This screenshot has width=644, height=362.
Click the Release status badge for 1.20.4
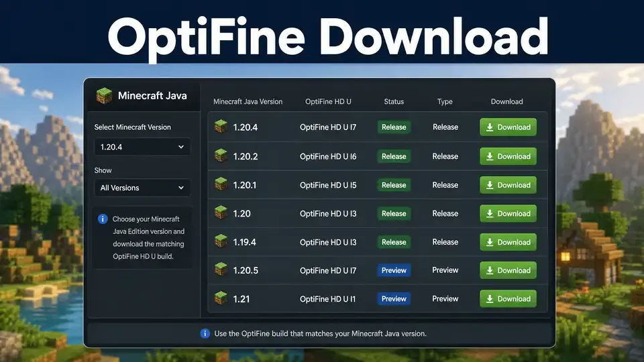[x=394, y=127]
